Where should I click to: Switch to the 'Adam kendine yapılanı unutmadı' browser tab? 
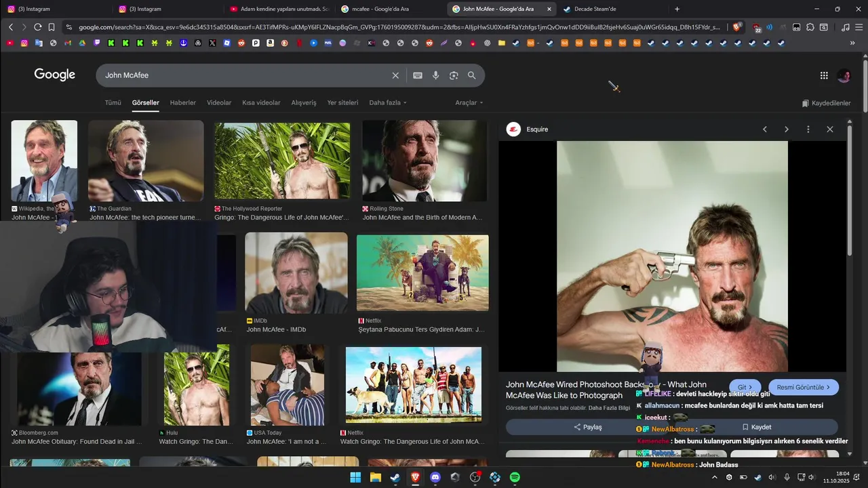(279, 9)
